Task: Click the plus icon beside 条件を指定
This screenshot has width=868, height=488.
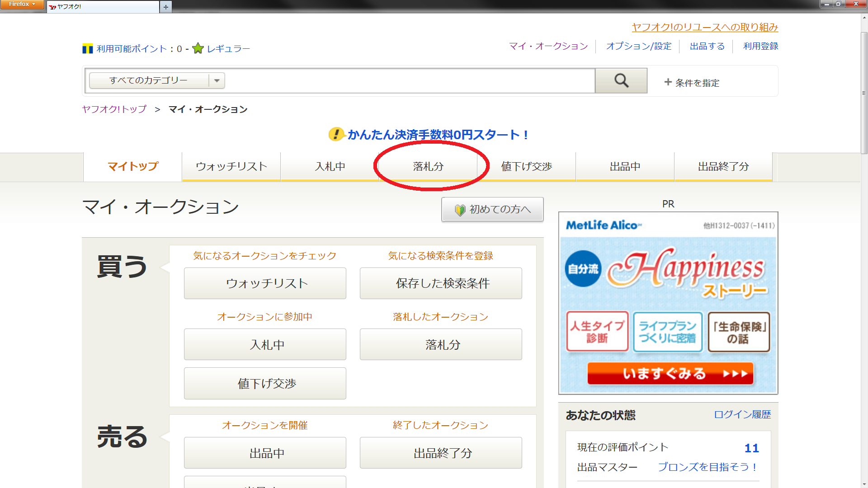Action: click(x=668, y=82)
